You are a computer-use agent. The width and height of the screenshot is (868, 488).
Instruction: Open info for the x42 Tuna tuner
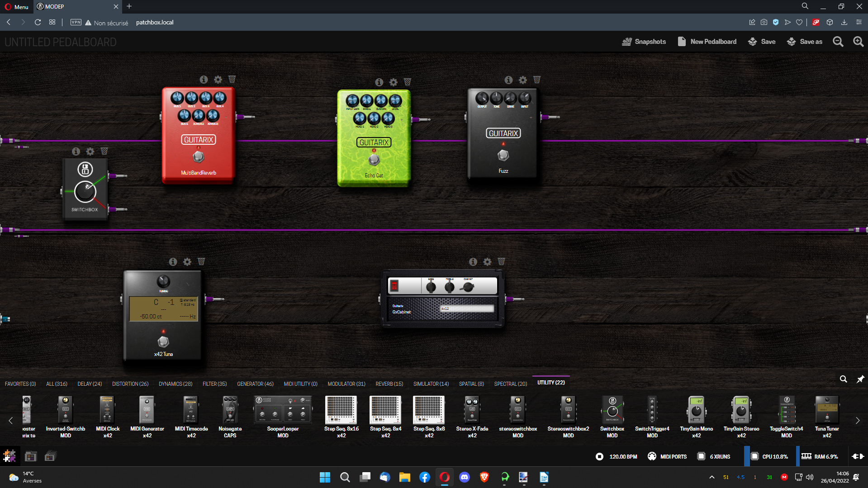173,262
